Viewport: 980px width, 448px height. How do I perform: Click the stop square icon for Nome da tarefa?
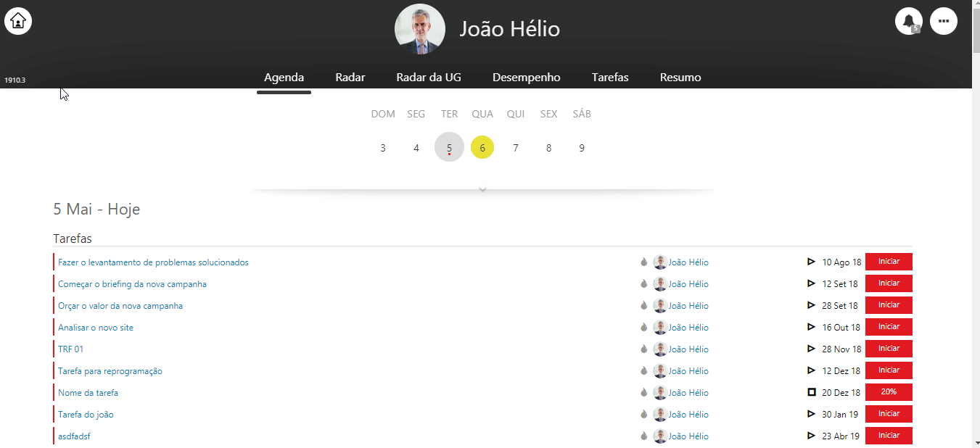point(812,392)
